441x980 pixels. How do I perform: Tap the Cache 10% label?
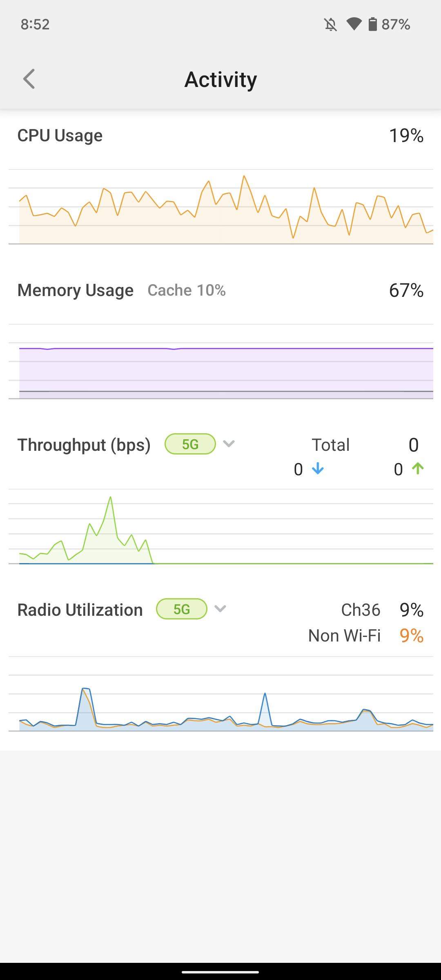(187, 290)
